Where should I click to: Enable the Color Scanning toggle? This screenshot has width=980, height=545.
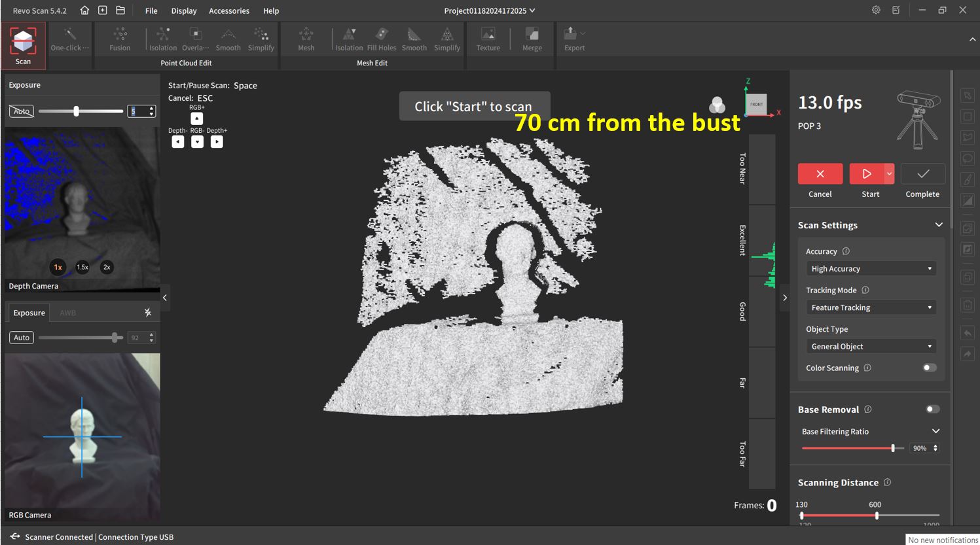tap(930, 368)
